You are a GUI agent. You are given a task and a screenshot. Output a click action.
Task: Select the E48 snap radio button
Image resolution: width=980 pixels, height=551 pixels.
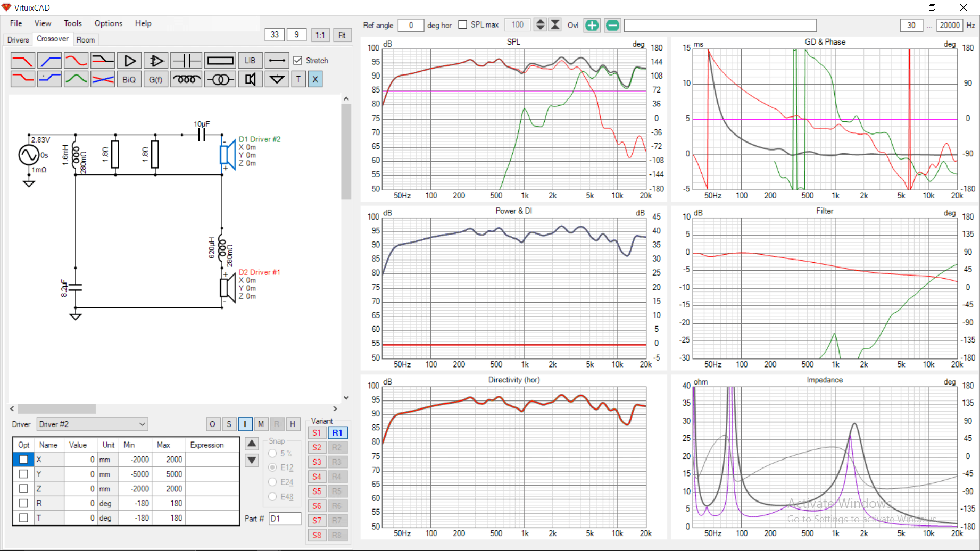pyautogui.click(x=272, y=496)
